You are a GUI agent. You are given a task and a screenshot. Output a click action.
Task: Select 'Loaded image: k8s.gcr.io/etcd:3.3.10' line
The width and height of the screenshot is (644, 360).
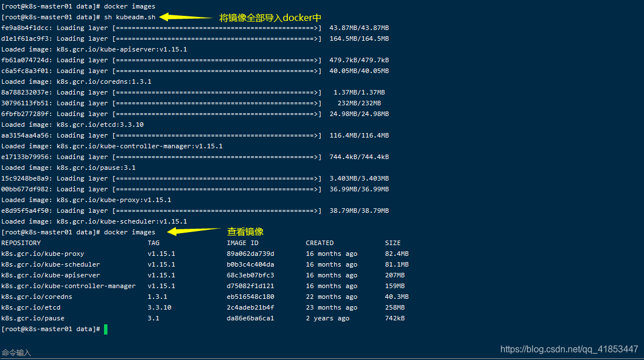(x=72, y=125)
